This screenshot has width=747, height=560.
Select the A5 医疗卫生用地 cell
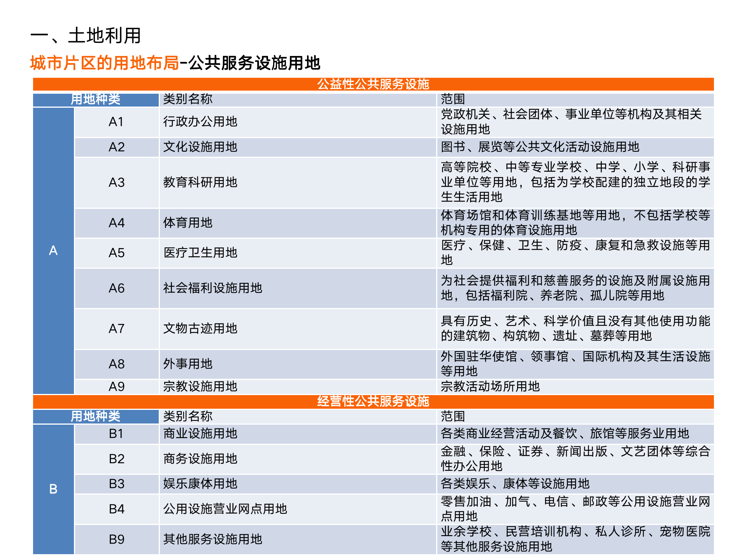(200, 253)
